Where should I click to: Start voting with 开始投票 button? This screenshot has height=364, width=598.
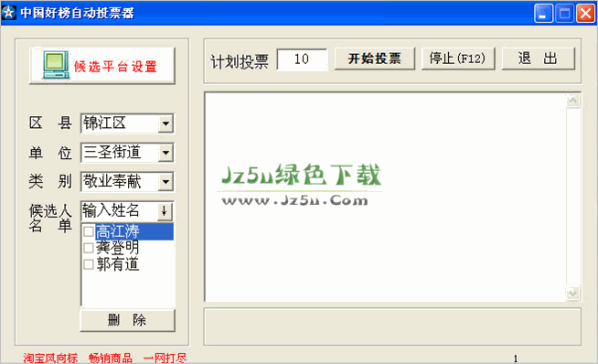pyautogui.click(x=375, y=59)
